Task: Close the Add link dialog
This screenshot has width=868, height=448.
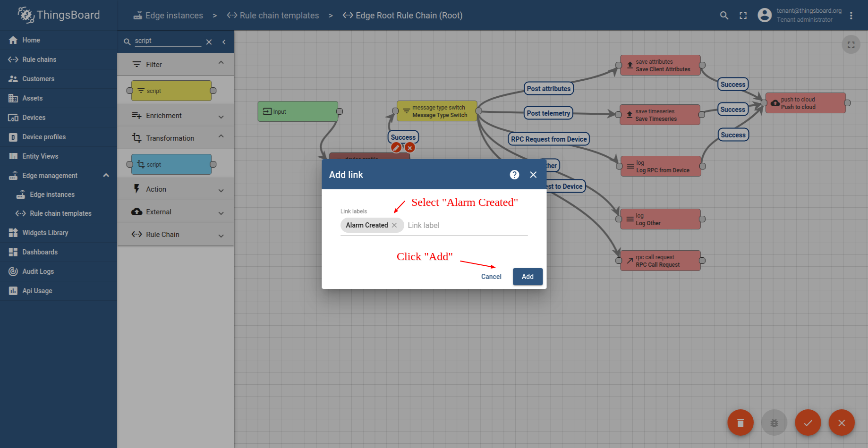Action: click(x=533, y=175)
